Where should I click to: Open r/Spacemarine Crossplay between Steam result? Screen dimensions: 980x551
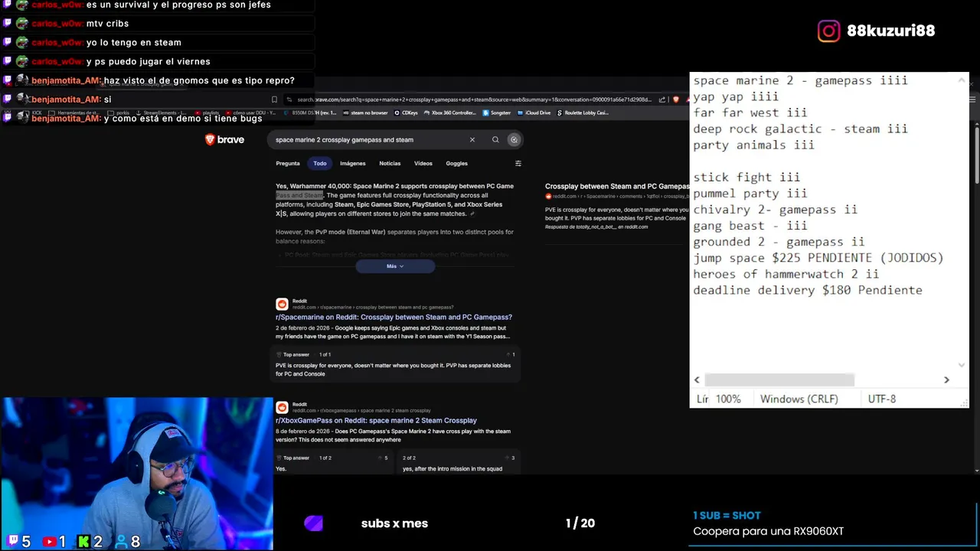pyautogui.click(x=394, y=317)
